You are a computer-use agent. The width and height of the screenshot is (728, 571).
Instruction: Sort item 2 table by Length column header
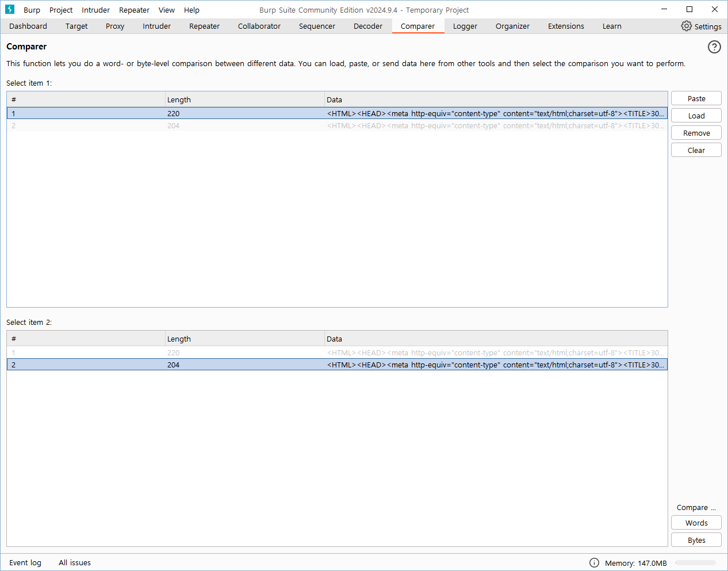click(x=245, y=339)
